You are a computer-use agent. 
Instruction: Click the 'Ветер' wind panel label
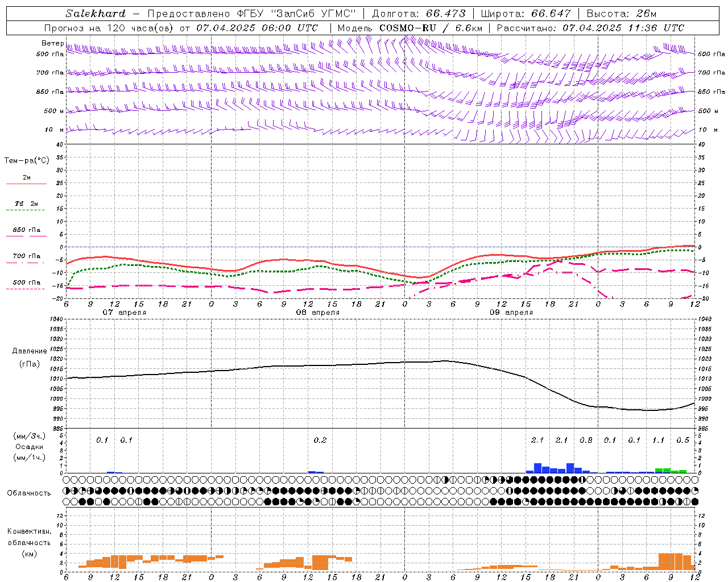tap(53, 43)
